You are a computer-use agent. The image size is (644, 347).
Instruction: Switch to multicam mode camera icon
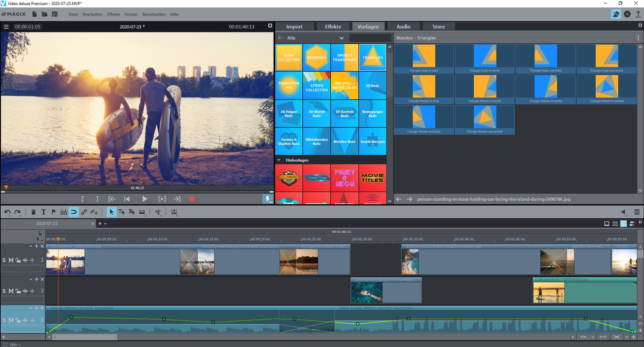click(x=632, y=224)
